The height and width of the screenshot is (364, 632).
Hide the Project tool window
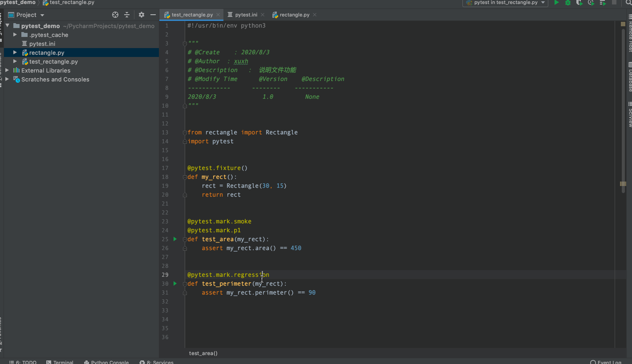pos(153,15)
